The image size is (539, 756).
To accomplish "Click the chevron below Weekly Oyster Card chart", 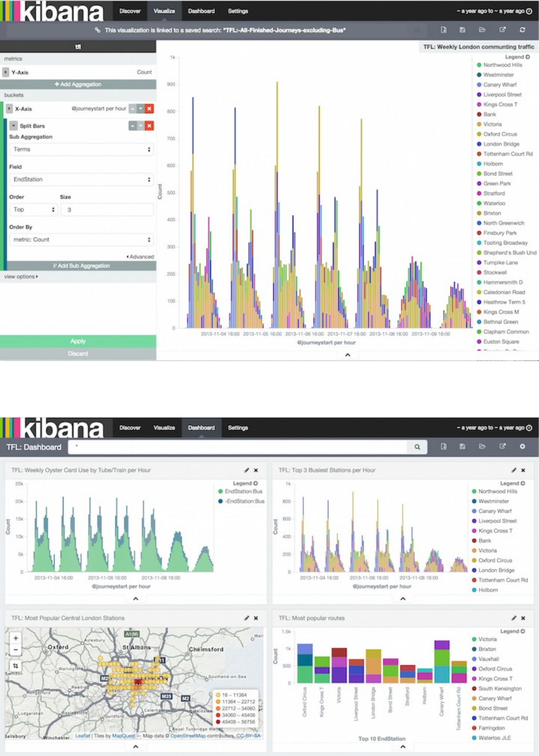I will click(135, 599).
